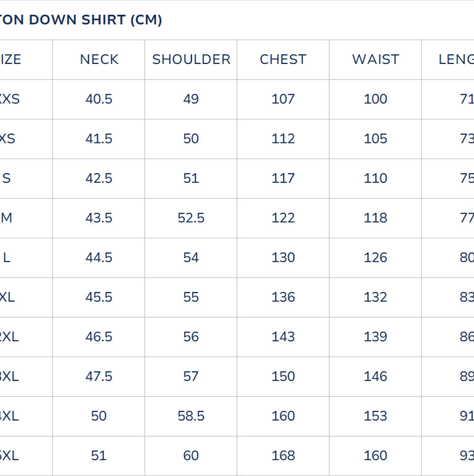The image size is (474, 476).
Task: Click the shoulder value 49
Action: tap(191, 99)
